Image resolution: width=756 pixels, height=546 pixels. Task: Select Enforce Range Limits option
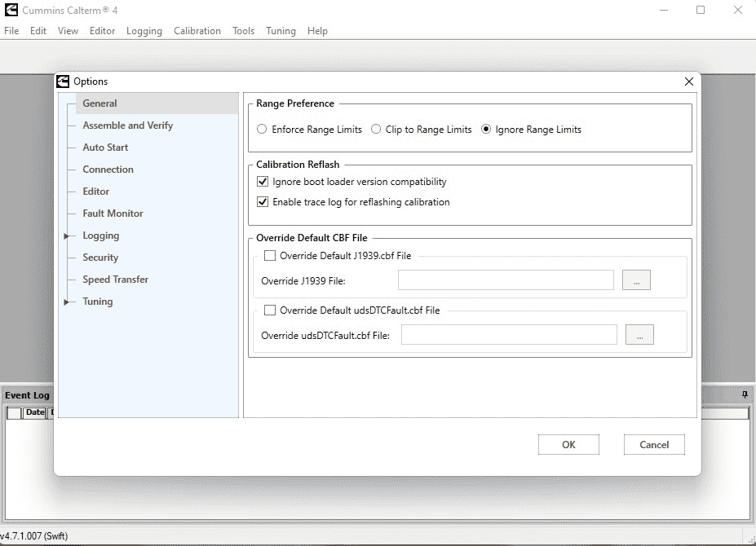point(262,129)
